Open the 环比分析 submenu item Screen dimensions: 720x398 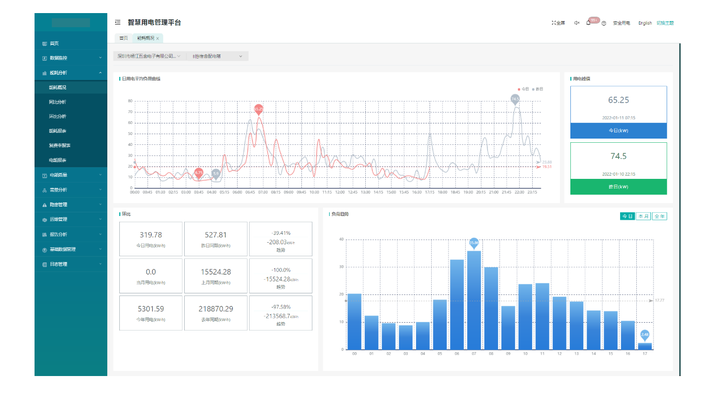[71, 117]
